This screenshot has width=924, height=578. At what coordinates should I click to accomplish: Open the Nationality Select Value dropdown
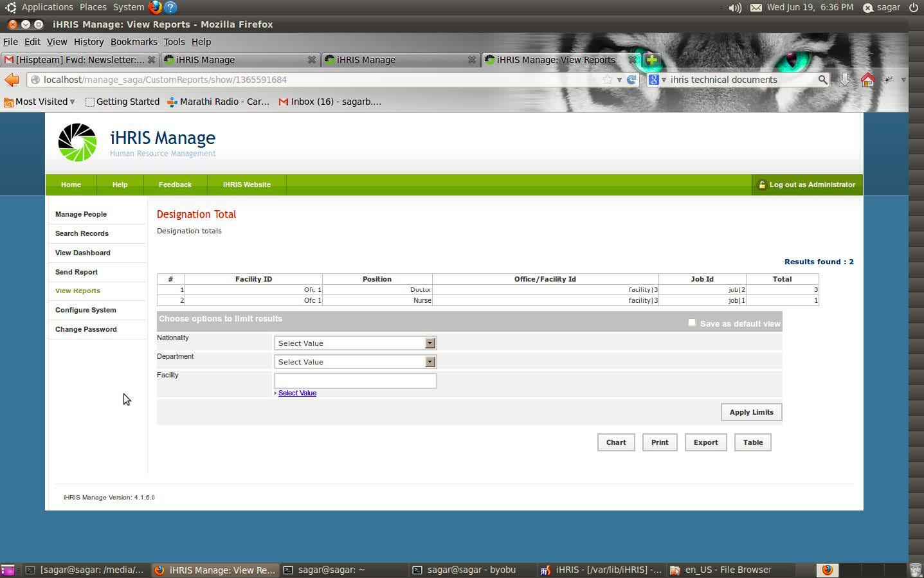click(x=355, y=343)
